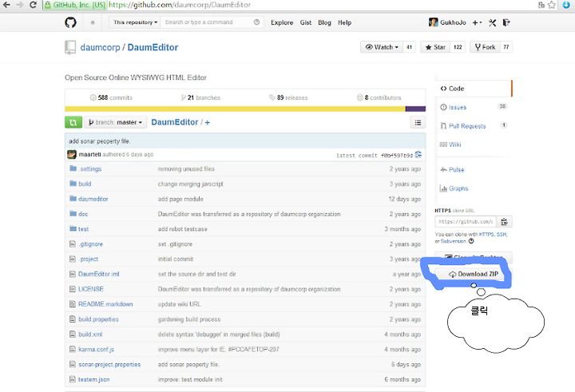The image size is (575, 392).
Task: Open the daumeditor folder
Action: pyautogui.click(x=93, y=199)
